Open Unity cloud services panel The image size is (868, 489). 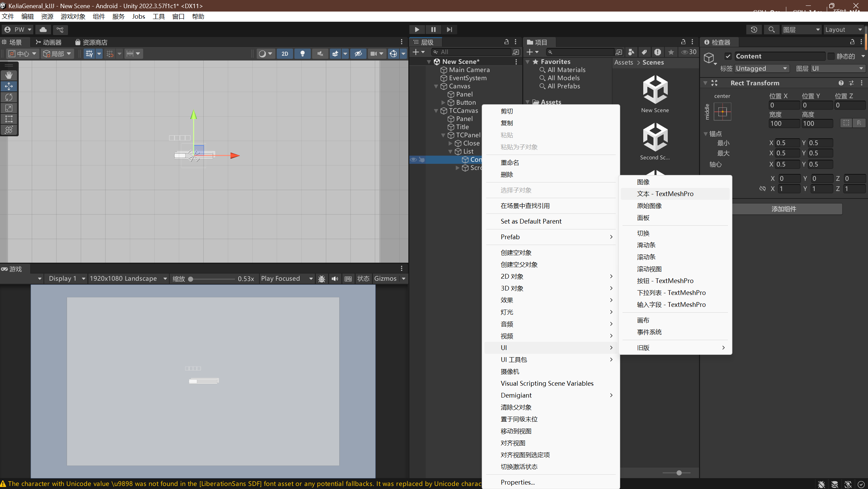43,30
